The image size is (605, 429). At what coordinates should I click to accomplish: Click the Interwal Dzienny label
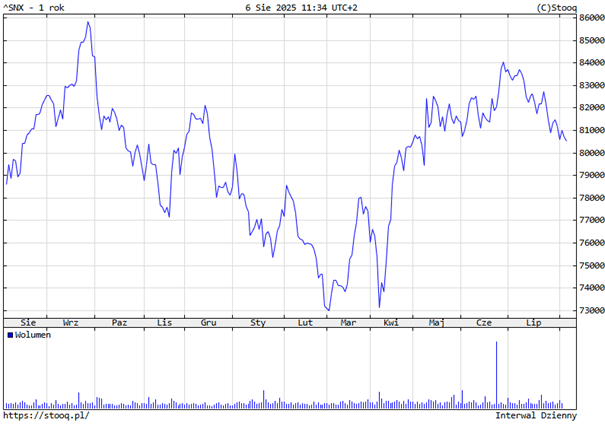pos(536,415)
